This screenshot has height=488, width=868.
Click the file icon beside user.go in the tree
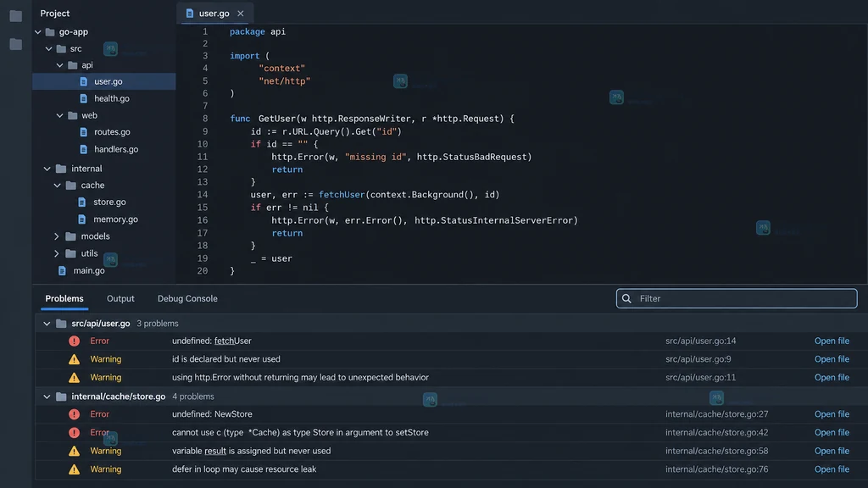[84, 81]
